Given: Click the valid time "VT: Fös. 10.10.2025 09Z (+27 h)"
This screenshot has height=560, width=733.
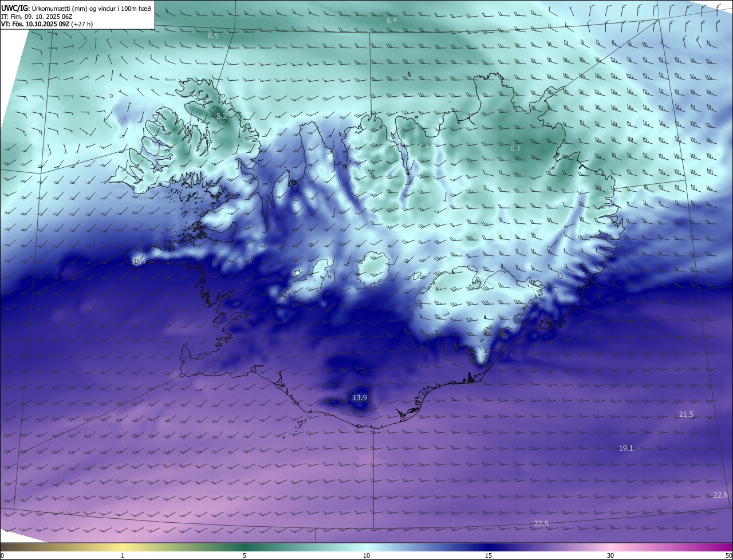Looking at the screenshot, I should (47, 24).
